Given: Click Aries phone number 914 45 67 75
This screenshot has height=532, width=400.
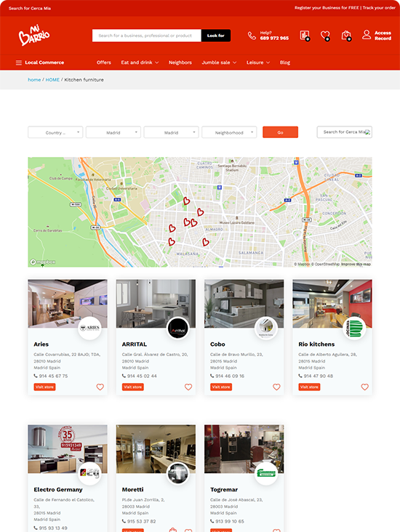Looking at the screenshot, I should tap(53, 376).
